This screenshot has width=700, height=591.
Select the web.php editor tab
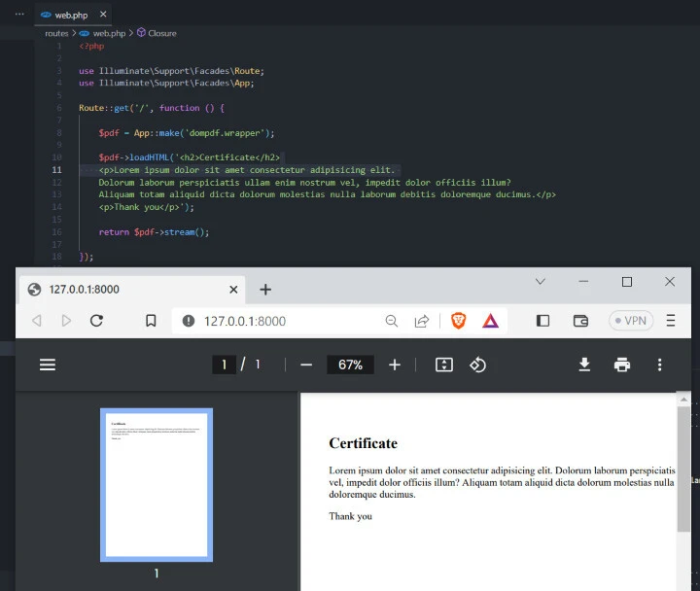(x=68, y=15)
